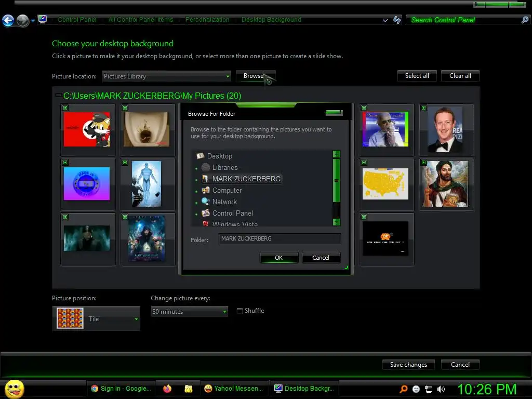This screenshot has height=399, width=532.
Task: Cancel the Browse For Folder dialog
Action: 321,258
